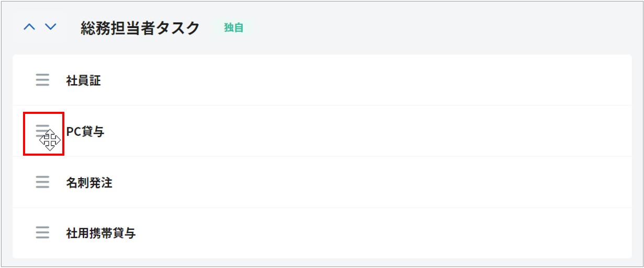
Task: Click the 総務担当者タスク section title
Action: pos(140,28)
